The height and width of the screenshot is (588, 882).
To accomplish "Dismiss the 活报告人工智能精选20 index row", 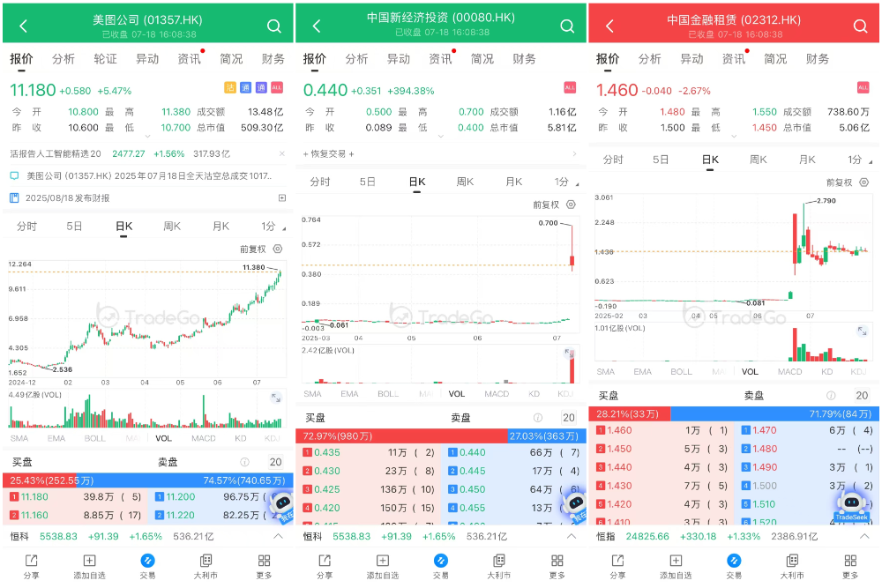I will (x=282, y=153).
